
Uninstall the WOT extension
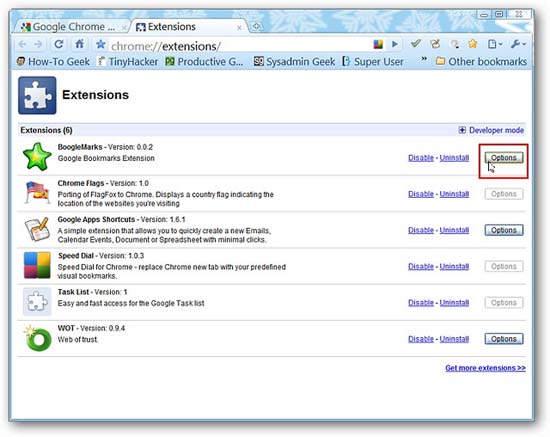click(454, 339)
